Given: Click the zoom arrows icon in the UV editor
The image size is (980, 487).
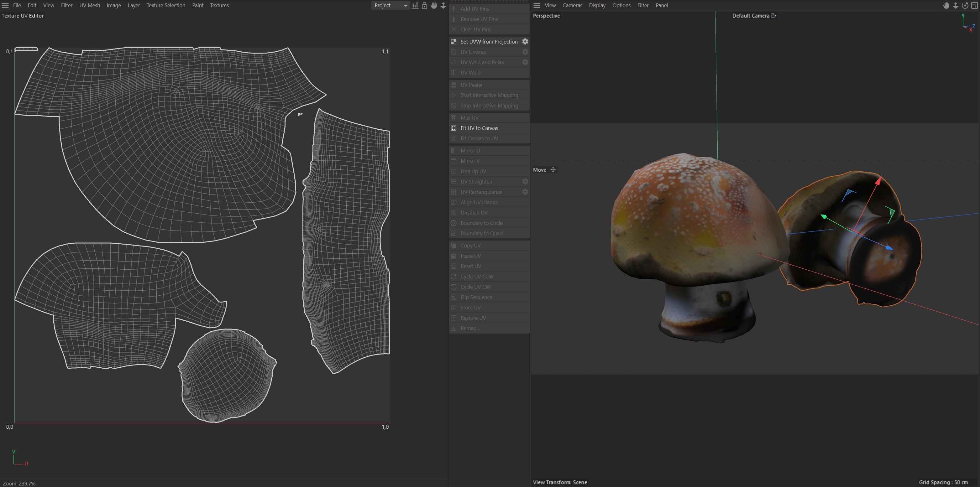Looking at the screenshot, I should click(x=443, y=5).
